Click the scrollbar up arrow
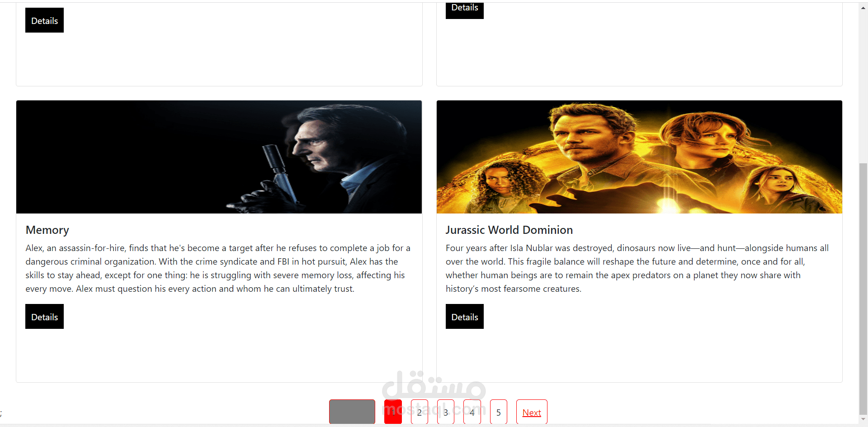The height and width of the screenshot is (427, 868). click(863, 8)
